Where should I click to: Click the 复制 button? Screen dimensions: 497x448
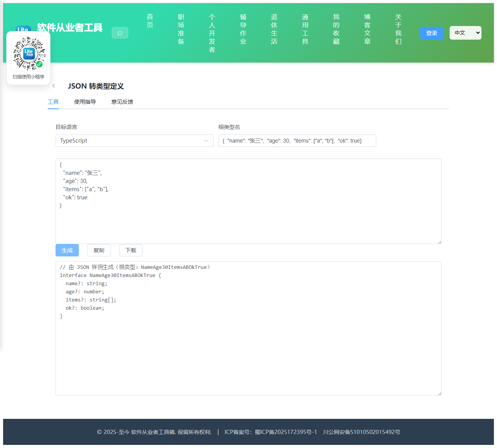tap(99, 250)
